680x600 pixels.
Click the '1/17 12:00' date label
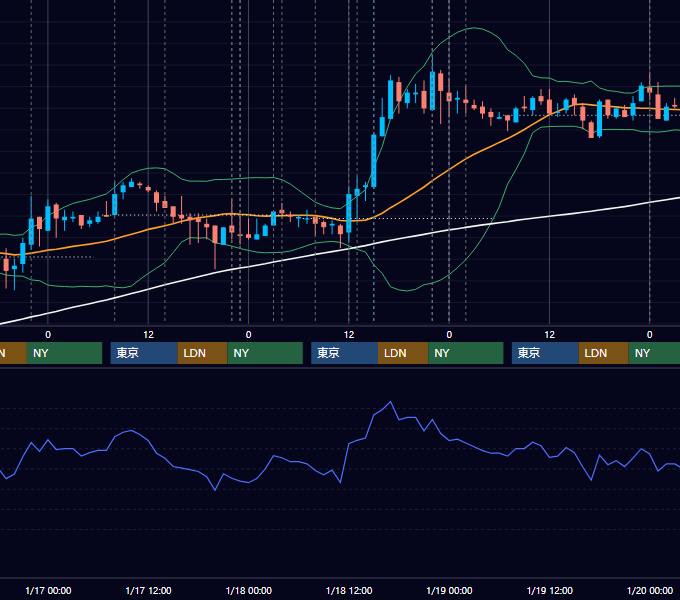(x=148, y=590)
